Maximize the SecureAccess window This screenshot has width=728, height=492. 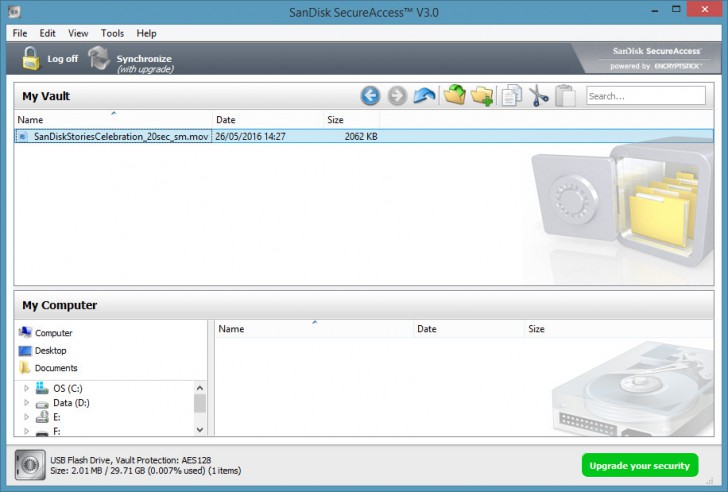[676, 9]
